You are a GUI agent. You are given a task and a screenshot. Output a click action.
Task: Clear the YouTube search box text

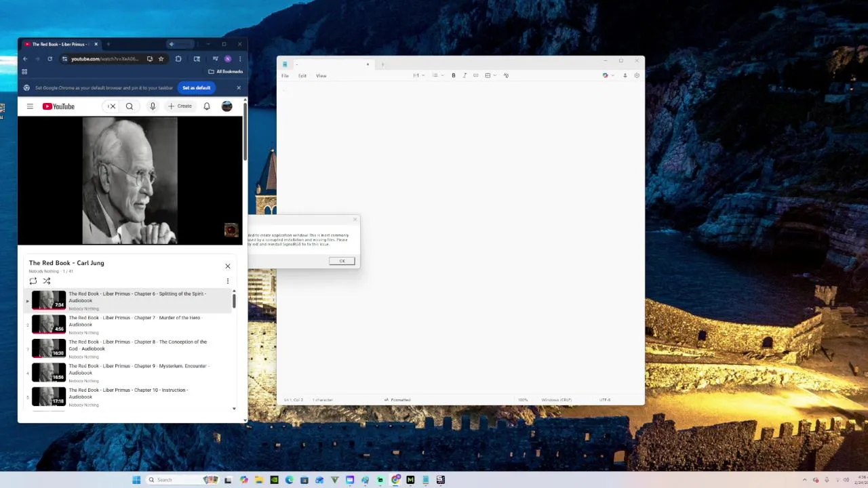point(113,106)
